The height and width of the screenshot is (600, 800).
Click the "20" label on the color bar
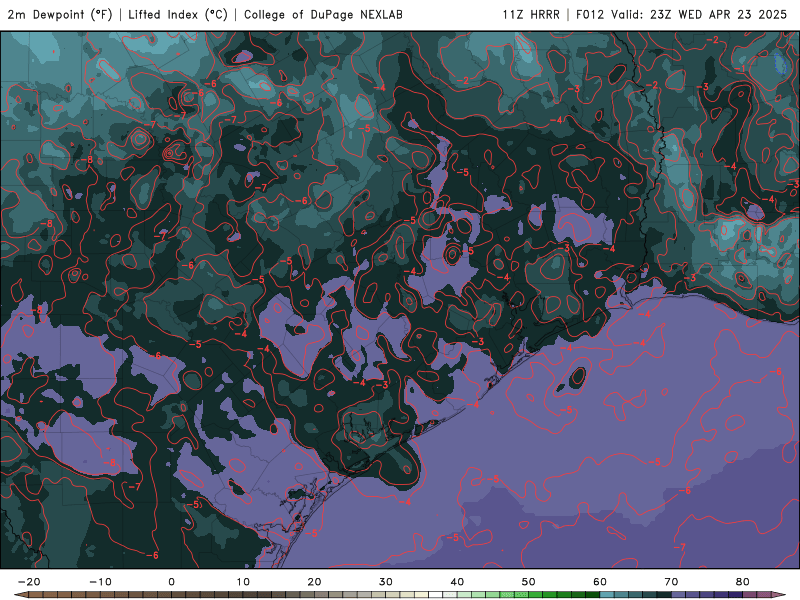tap(314, 582)
